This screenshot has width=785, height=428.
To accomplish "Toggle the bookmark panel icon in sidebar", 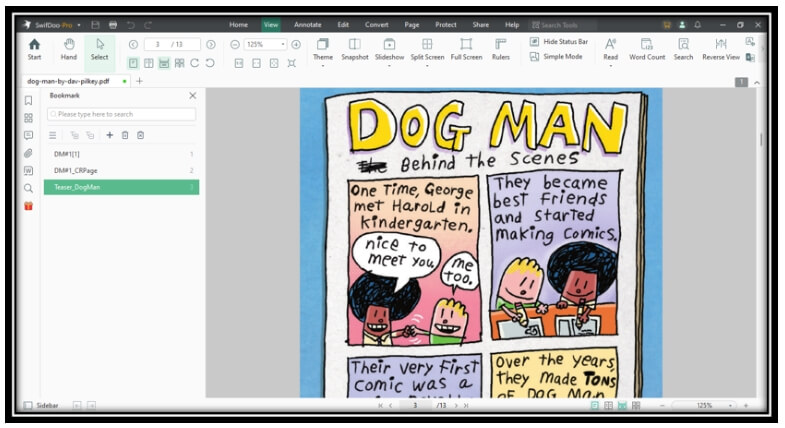I will pyautogui.click(x=29, y=100).
